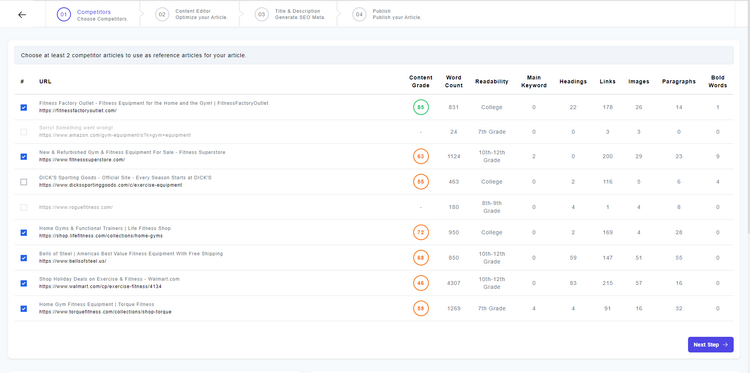Click the 4307 word count value
Image resolution: width=750 pixels, height=373 pixels.
pos(453,283)
